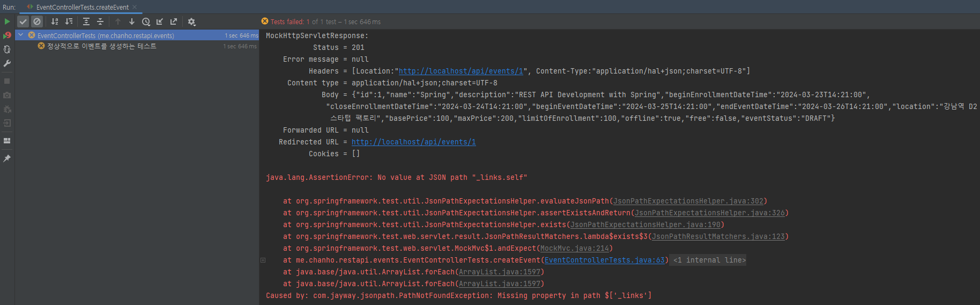This screenshot has width=980, height=305.
Task: Jump to EventControllerTests.java:63
Action: (604, 260)
